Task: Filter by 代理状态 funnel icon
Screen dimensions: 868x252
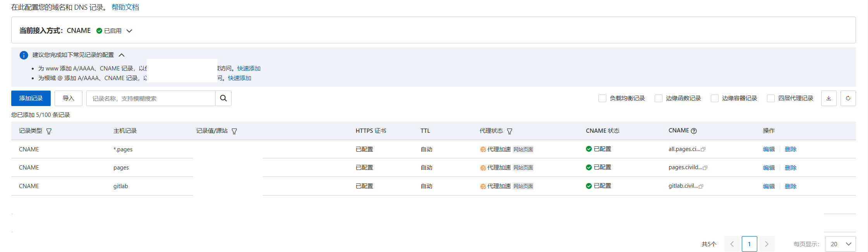Action: click(x=509, y=131)
